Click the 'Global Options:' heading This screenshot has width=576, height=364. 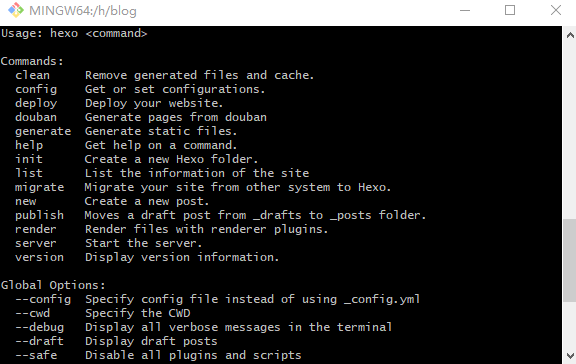(53, 285)
